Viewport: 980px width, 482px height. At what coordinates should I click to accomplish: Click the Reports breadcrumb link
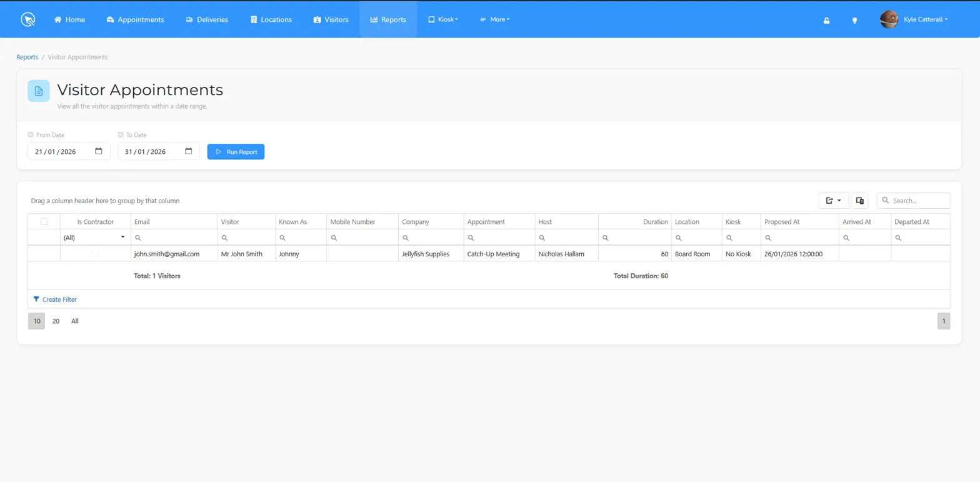(x=27, y=57)
